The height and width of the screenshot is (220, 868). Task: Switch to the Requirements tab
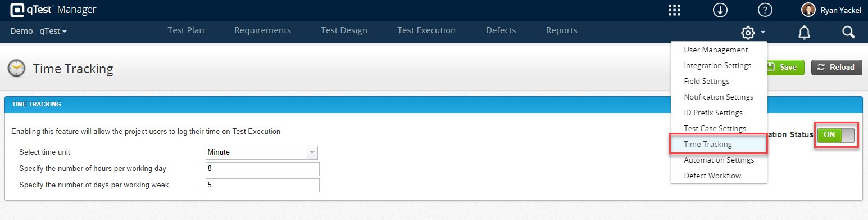(262, 30)
